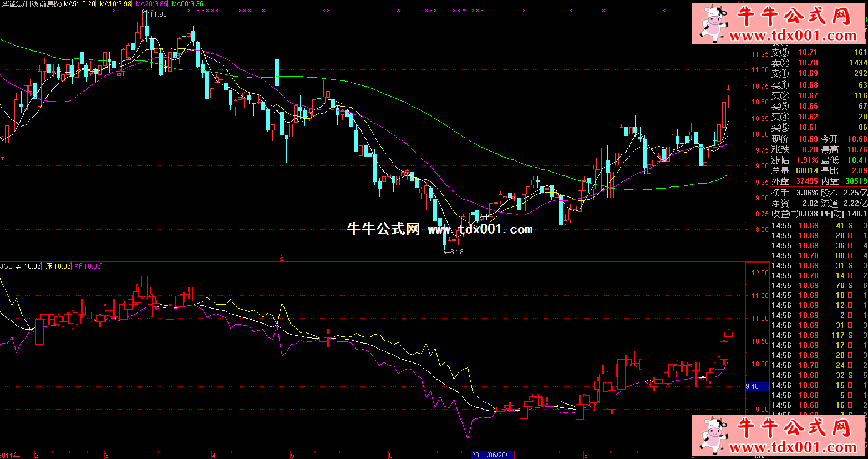Screen dimensions: 868x459
Task: Select 买① bid row at 10.68
Action: click(x=819, y=85)
